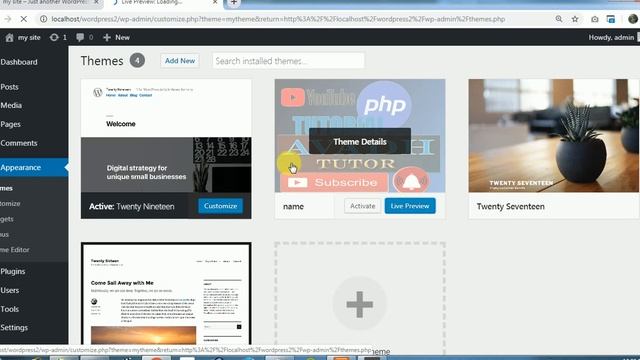Switch to the my site browser tab
This screenshot has width=640, height=360.
coord(46,2)
